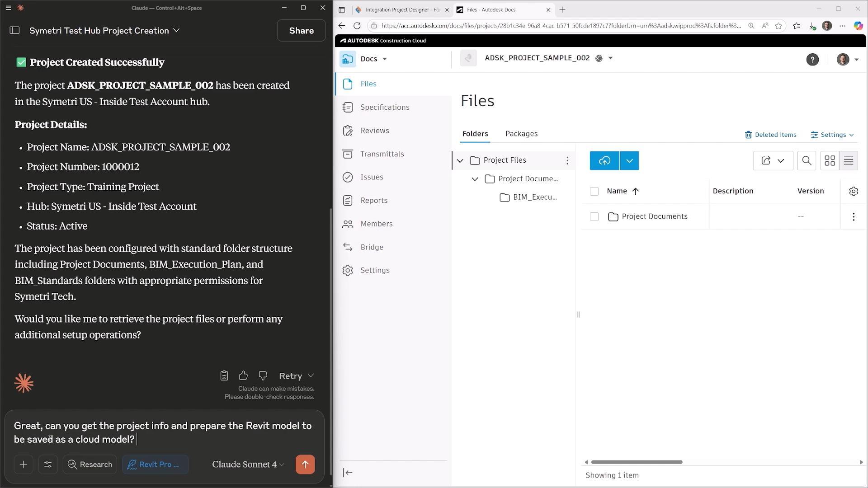Click the thumbs up feedback icon
This screenshot has height=488, width=868.
tap(243, 375)
